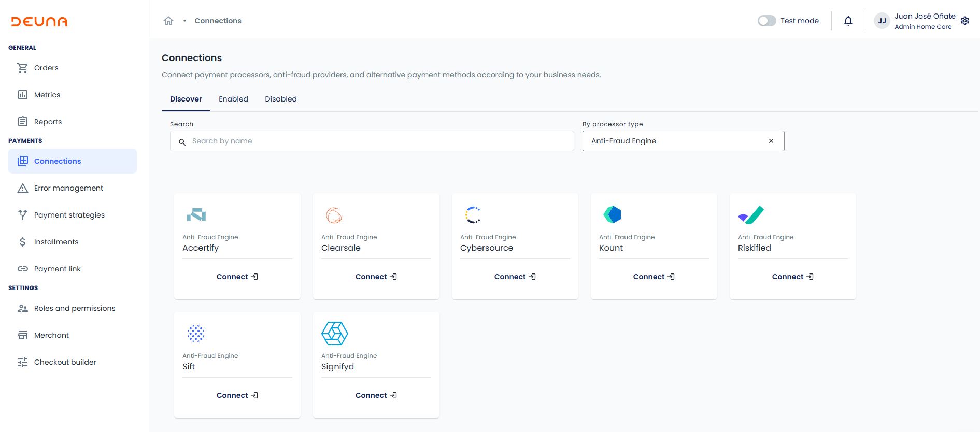Click the Kount logo

click(x=612, y=214)
